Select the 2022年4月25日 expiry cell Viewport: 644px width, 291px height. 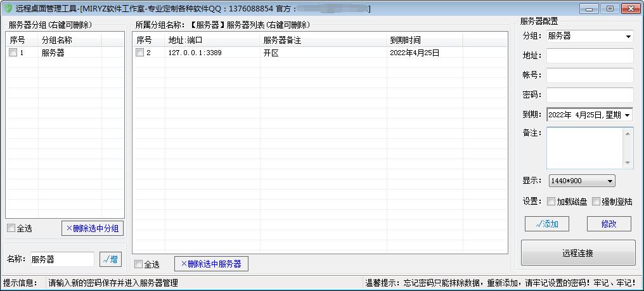(x=415, y=53)
